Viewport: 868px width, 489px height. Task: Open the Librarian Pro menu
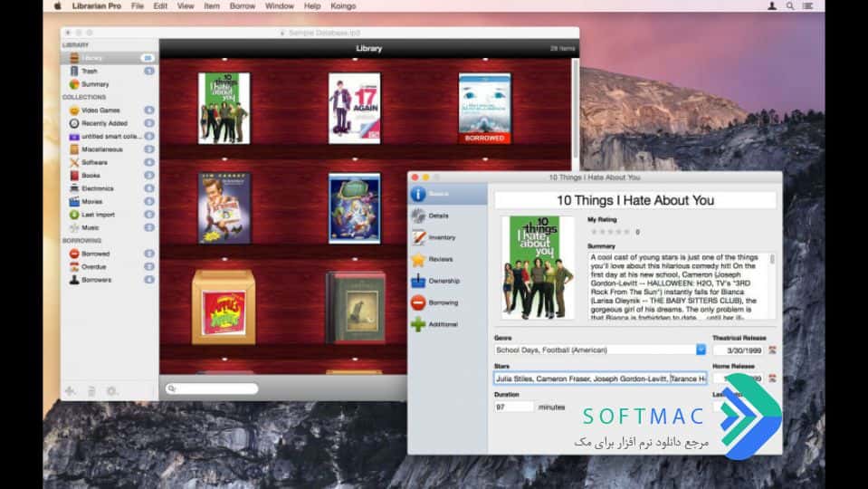pos(96,6)
